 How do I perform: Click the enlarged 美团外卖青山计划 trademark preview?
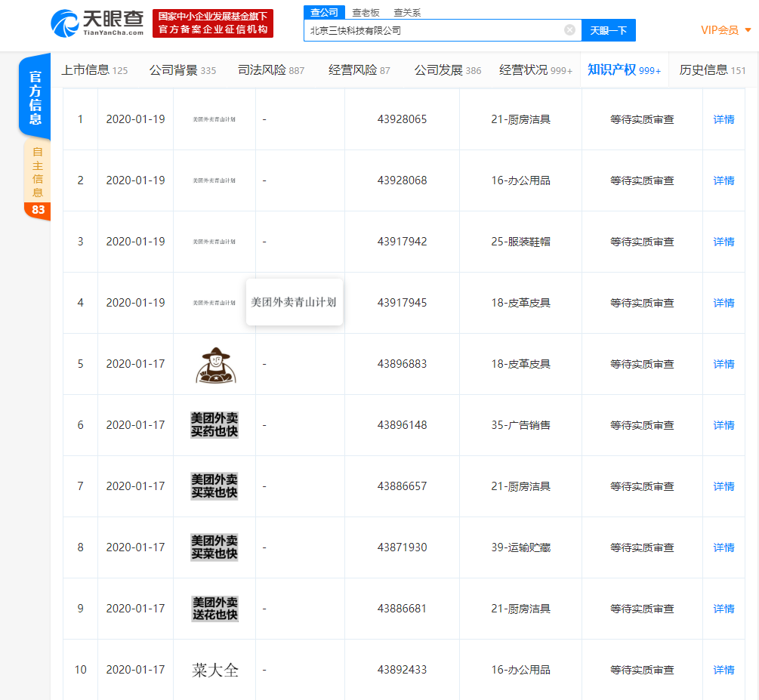294,301
